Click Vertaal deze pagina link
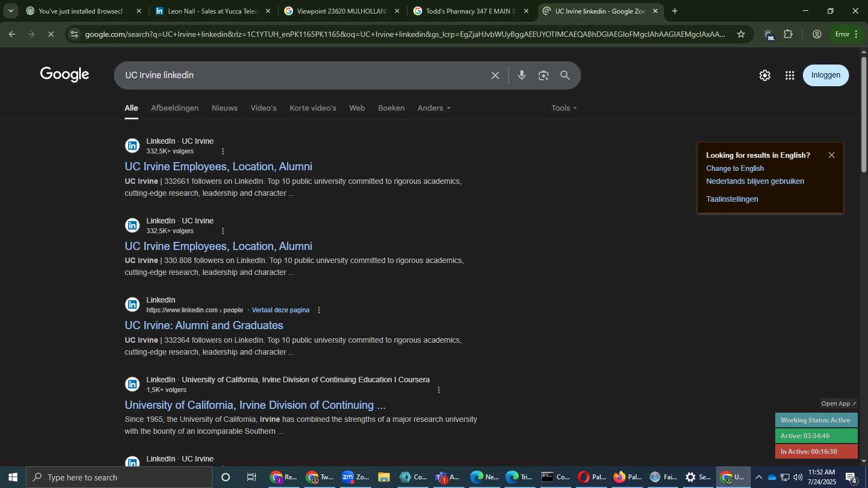 click(280, 310)
